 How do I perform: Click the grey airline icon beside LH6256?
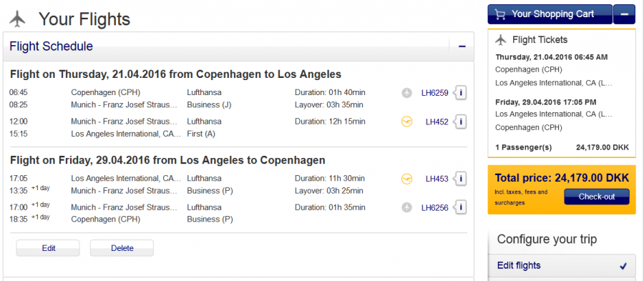(406, 207)
